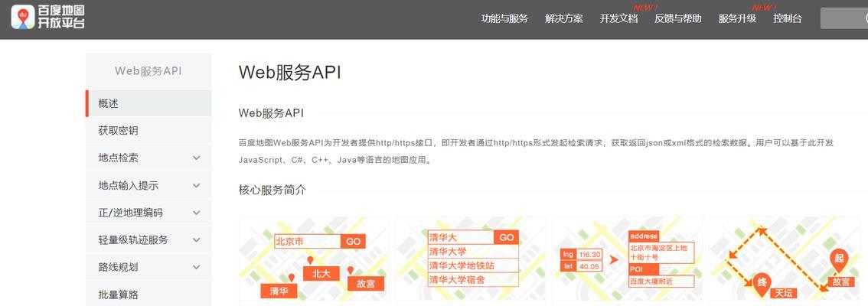Screen dimensions: 868x306
Task: Go to 控制台 in the top bar
Action: (x=787, y=18)
